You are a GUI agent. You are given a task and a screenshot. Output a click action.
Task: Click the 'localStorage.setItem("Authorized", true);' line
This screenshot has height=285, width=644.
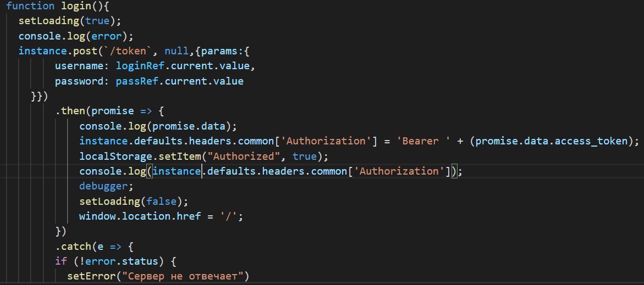[204, 157]
